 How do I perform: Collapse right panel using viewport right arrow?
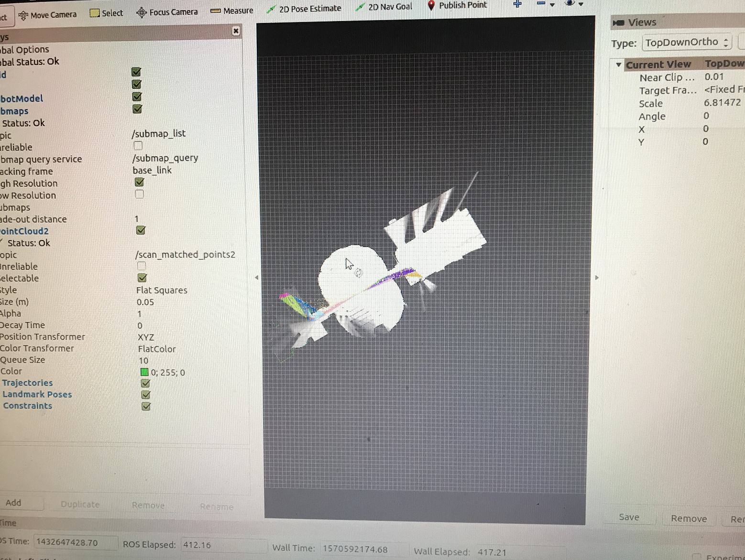point(597,277)
